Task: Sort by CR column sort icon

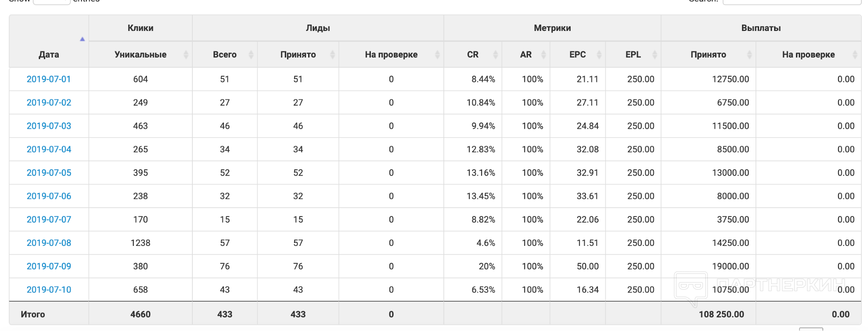Action: (495, 55)
